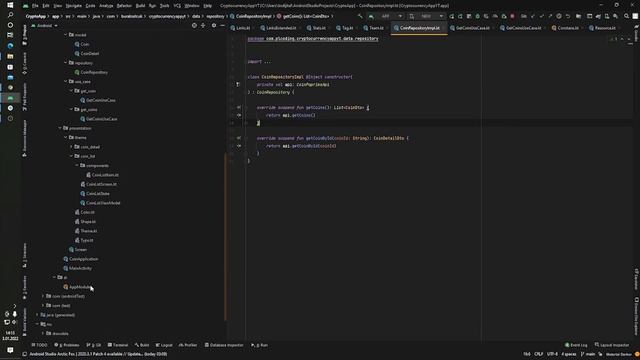Expand the java (generated) folder
The height and width of the screenshot is (360, 640).
37,315
